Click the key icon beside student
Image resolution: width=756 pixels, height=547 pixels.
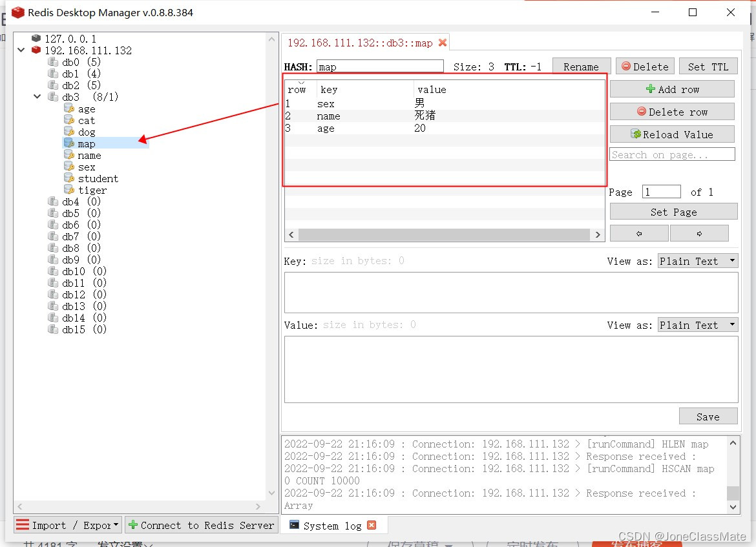[69, 178]
